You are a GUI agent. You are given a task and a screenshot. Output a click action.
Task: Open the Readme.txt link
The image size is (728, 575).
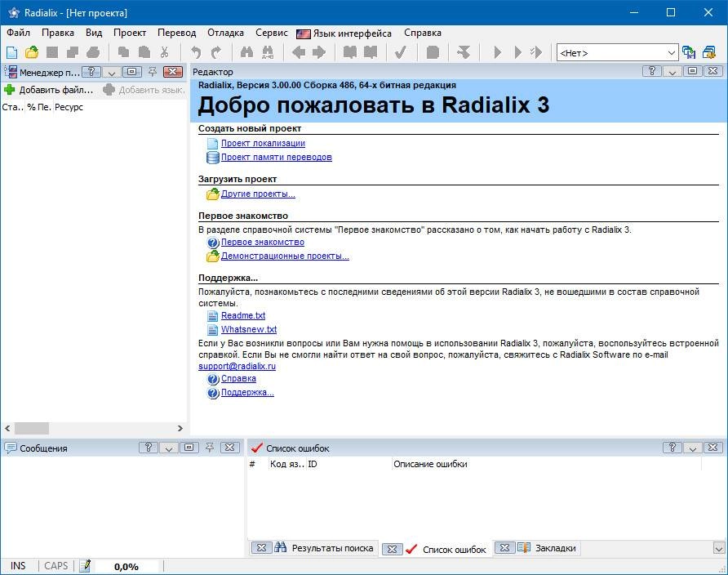click(x=243, y=315)
